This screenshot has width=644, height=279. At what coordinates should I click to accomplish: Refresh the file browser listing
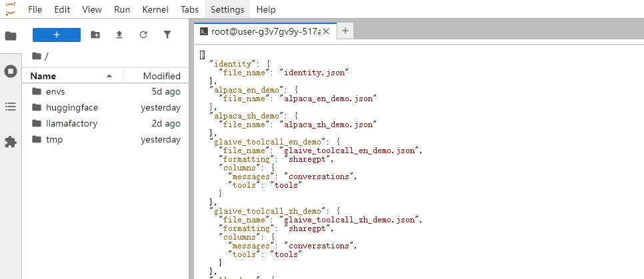[x=143, y=35]
